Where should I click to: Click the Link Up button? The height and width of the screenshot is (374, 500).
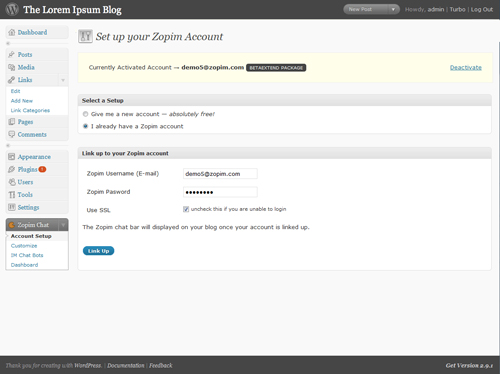click(x=98, y=251)
